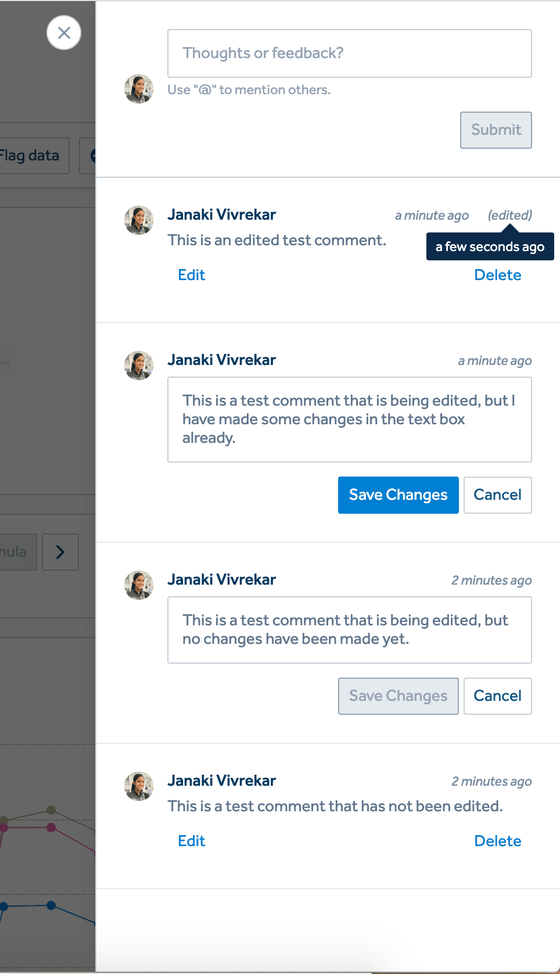Click avatar on the unedited test comment
Screen dimensions: 560x974
tap(139, 786)
